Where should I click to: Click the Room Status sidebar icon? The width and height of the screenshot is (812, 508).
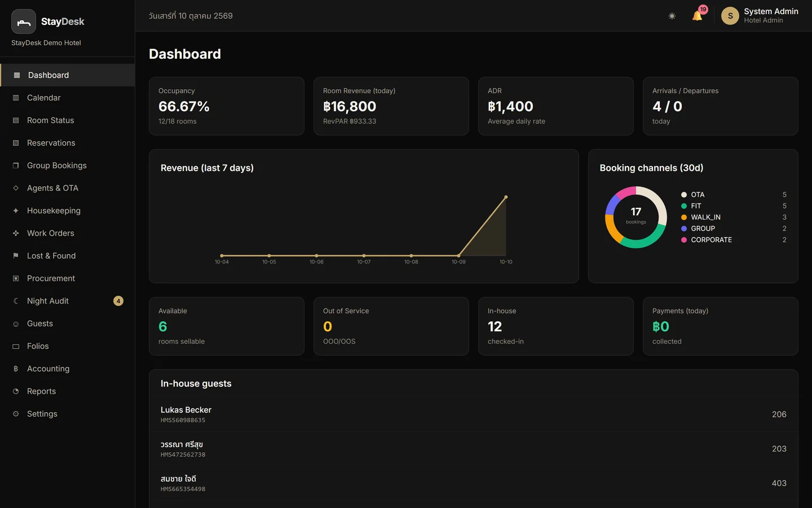pos(16,120)
